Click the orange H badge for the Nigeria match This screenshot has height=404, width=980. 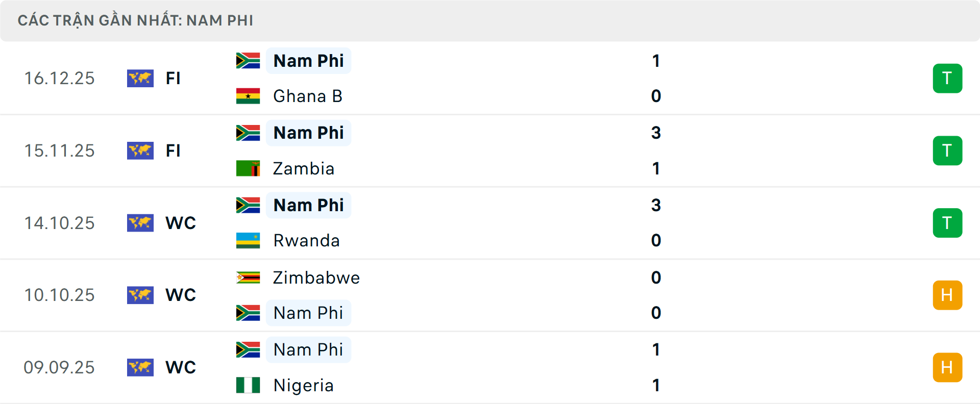click(x=947, y=367)
